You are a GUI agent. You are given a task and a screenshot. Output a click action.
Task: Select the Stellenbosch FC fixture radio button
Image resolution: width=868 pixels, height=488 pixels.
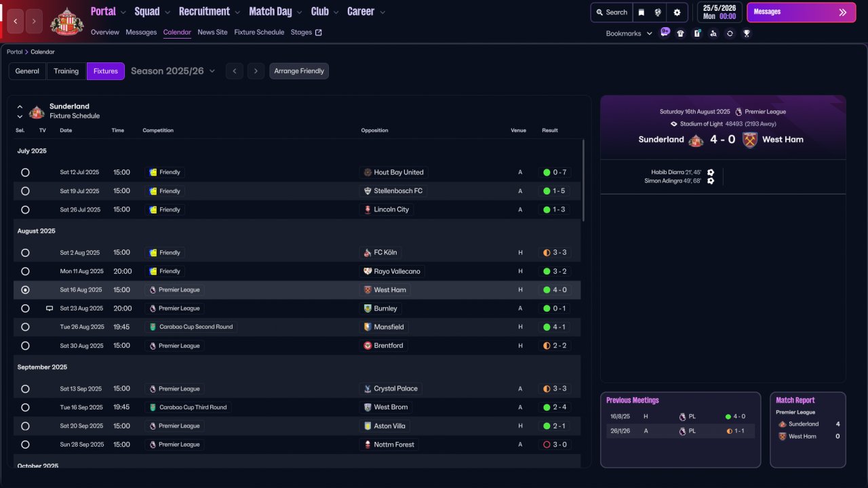click(25, 191)
